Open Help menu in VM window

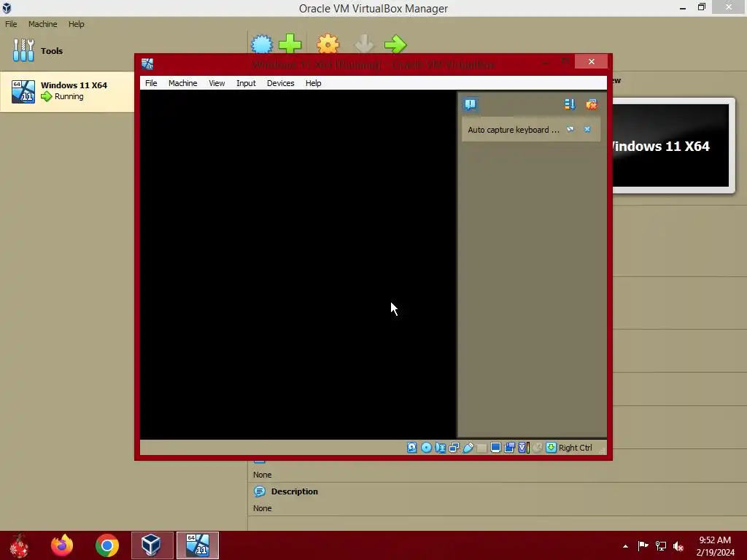coord(313,83)
